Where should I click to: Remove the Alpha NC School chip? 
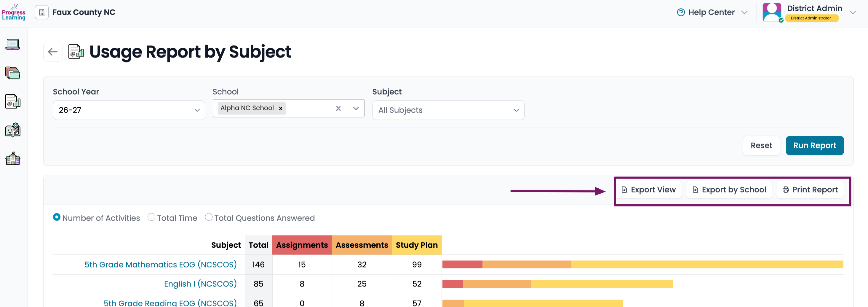pyautogui.click(x=280, y=108)
